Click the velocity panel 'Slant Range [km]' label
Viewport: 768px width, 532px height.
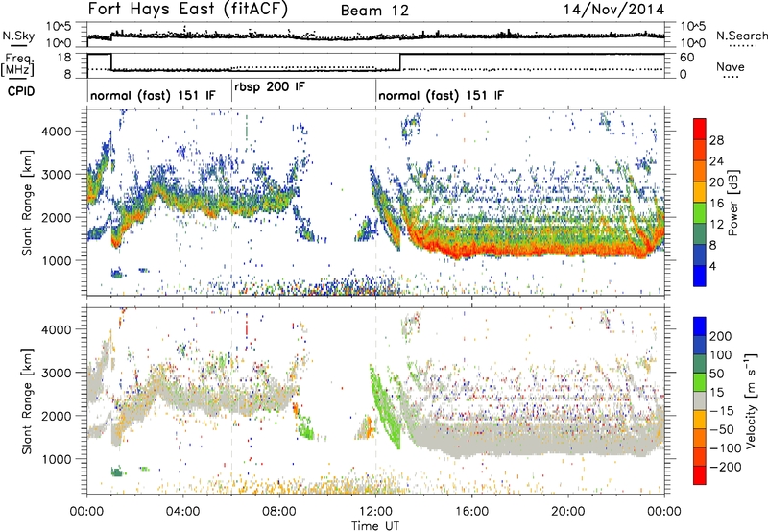tap(27, 400)
